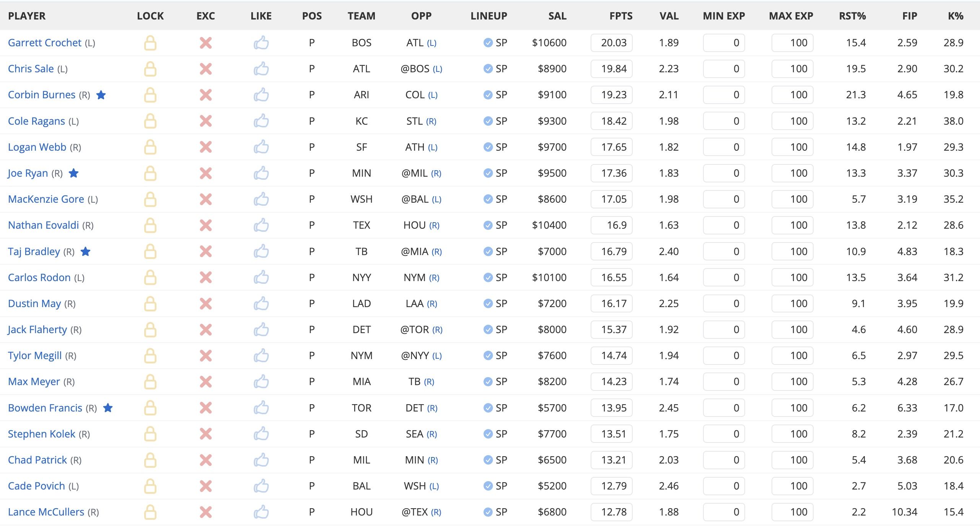This screenshot has width=980, height=527.
Task: Sort by the FPTS column header
Action: [621, 16]
